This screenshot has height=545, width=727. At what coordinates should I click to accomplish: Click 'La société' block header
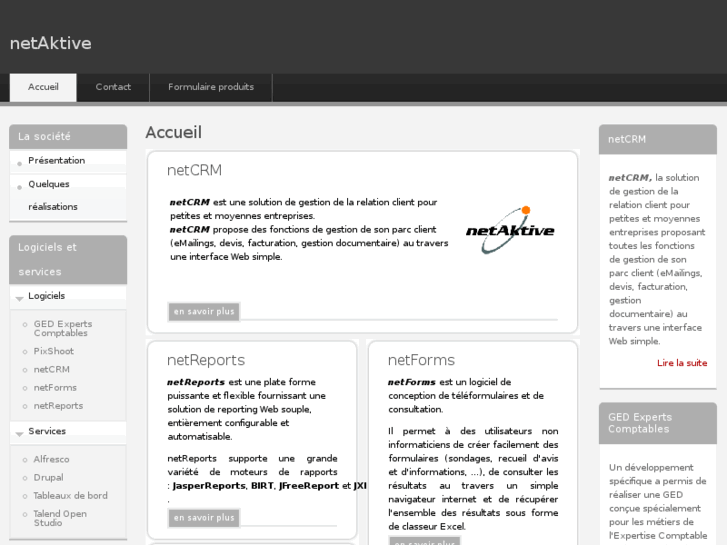point(68,136)
